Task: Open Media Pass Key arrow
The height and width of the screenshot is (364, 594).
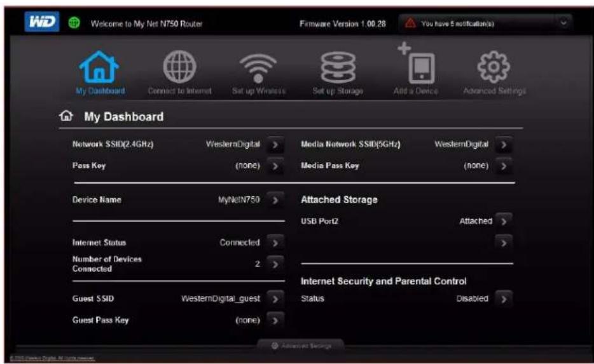Action: point(504,166)
